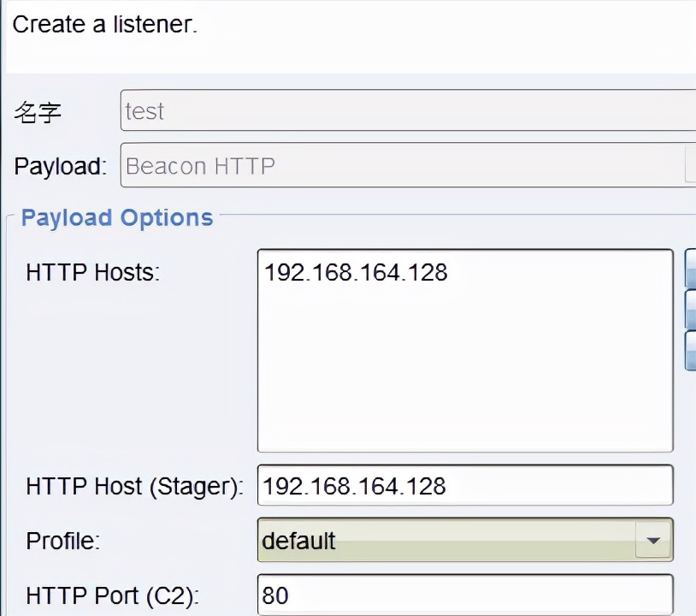Open the Profile dropdown arrow
This screenshot has width=696, height=616.
pos(653,541)
